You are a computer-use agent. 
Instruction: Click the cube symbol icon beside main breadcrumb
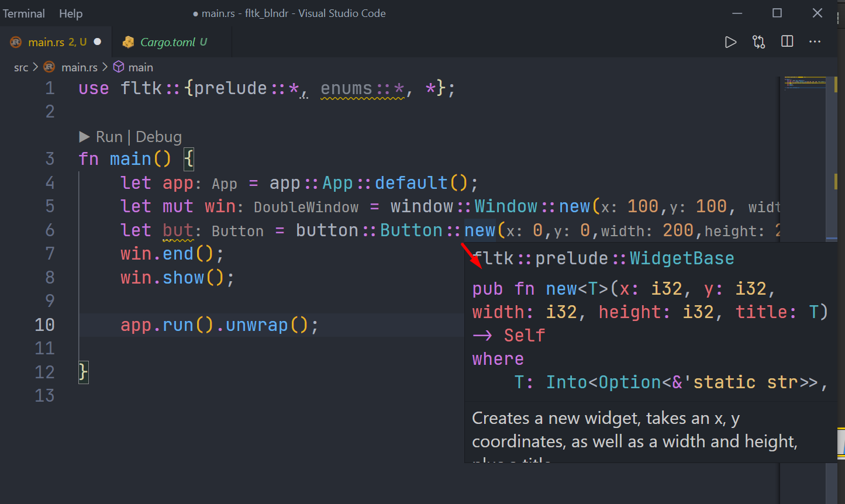point(119,67)
